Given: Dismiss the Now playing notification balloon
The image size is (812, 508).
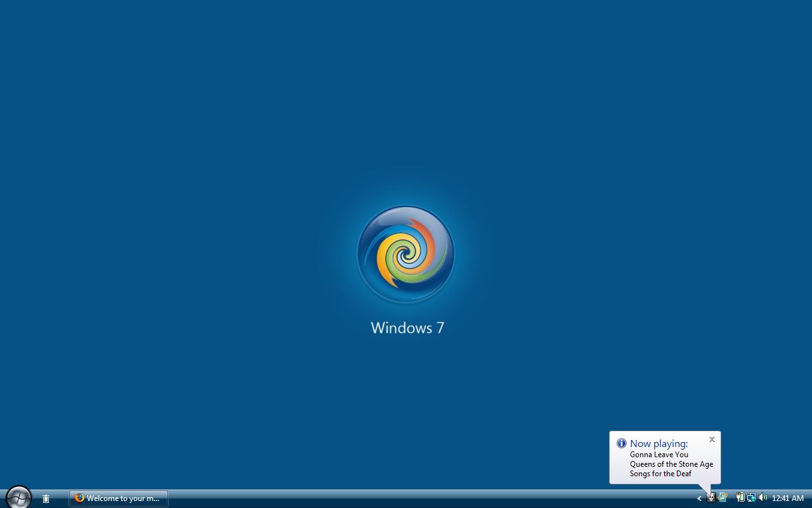Looking at the screenshot, I should (712, 439).
